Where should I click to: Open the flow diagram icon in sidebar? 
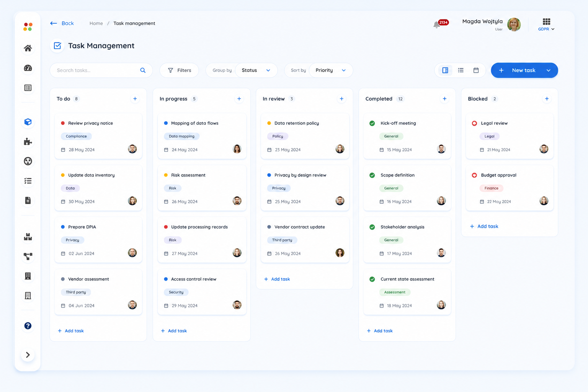tap(28, 256)
